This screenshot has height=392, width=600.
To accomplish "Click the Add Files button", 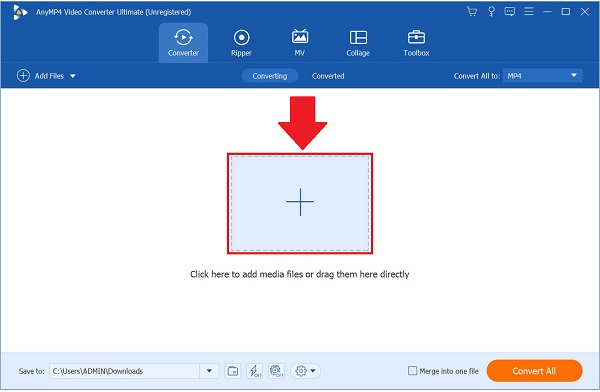I will [x=40, y=76].
